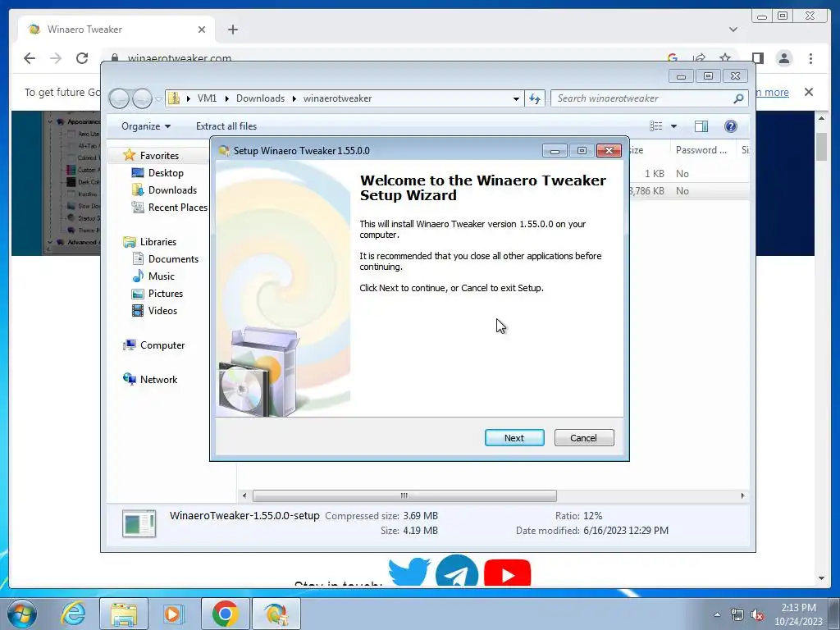840x630 pixels.
Task: Toggle the Explorer preview pane
Action: click(x=701, y=126)
